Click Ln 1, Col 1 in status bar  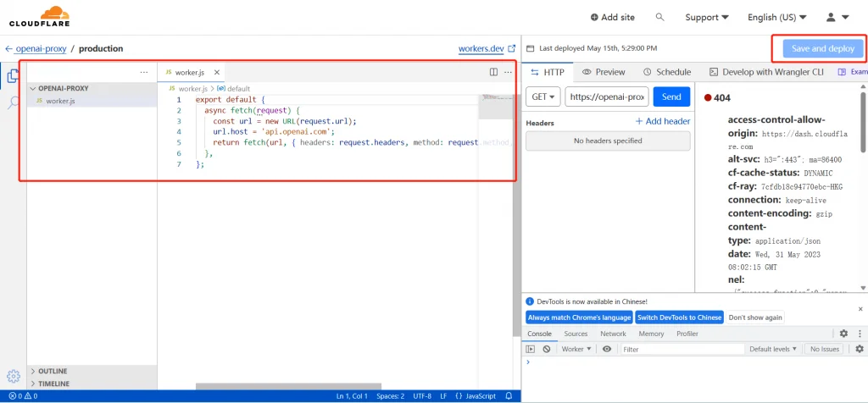(352, 396)
